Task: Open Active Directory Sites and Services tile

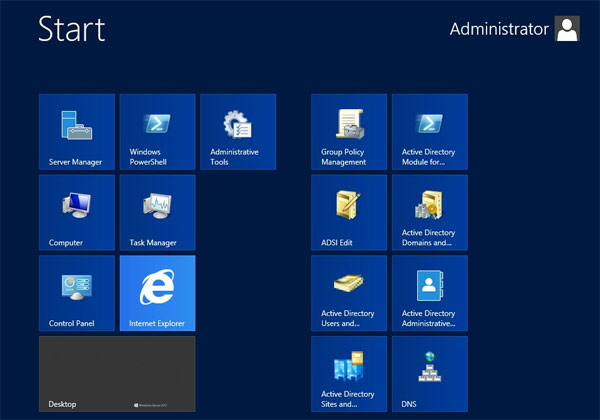Action: (x=349, y=374)
